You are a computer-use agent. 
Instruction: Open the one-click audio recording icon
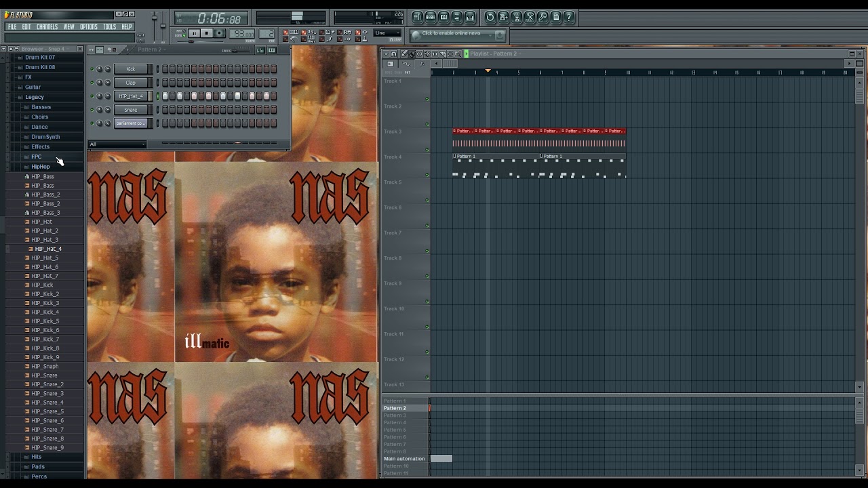pyautogui.click(x=542, y=17)
